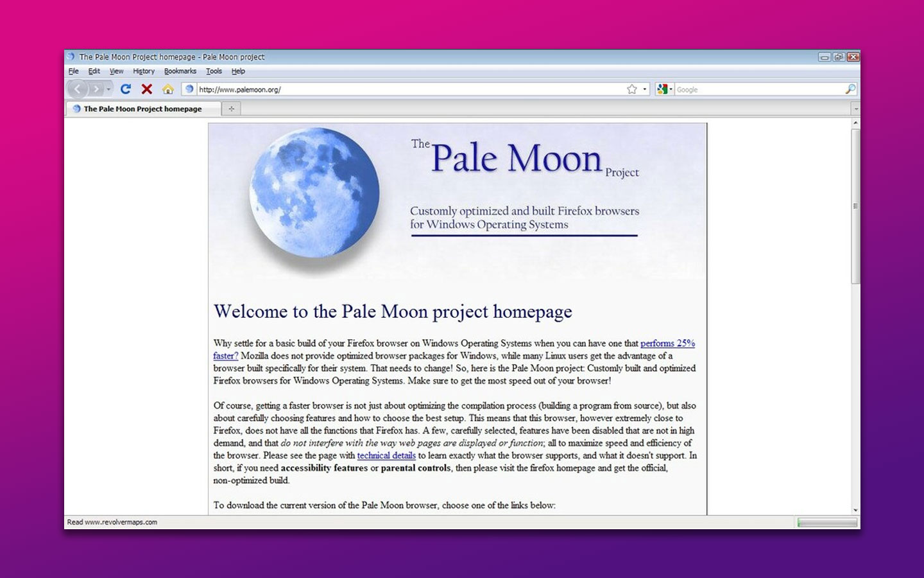
Task: Click the site identity icon in address bar
Action: click(189, 89)
